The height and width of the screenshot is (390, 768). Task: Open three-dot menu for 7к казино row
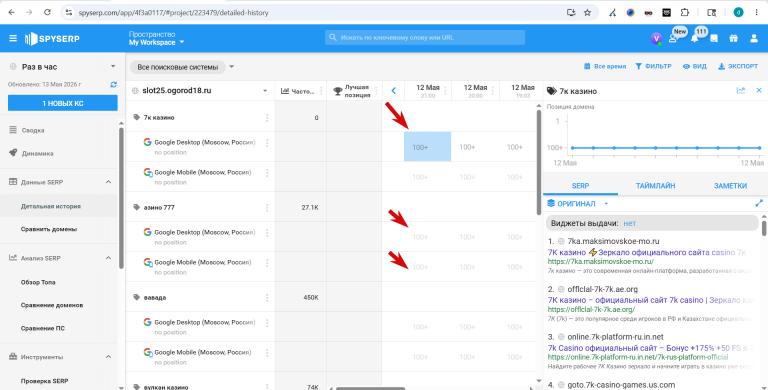[267, 118]
